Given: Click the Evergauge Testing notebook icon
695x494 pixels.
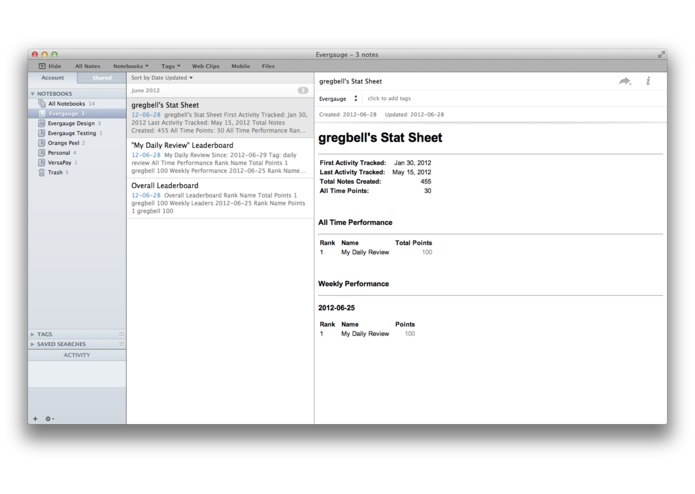Looking at the screenshot, I should coord(42,133).
